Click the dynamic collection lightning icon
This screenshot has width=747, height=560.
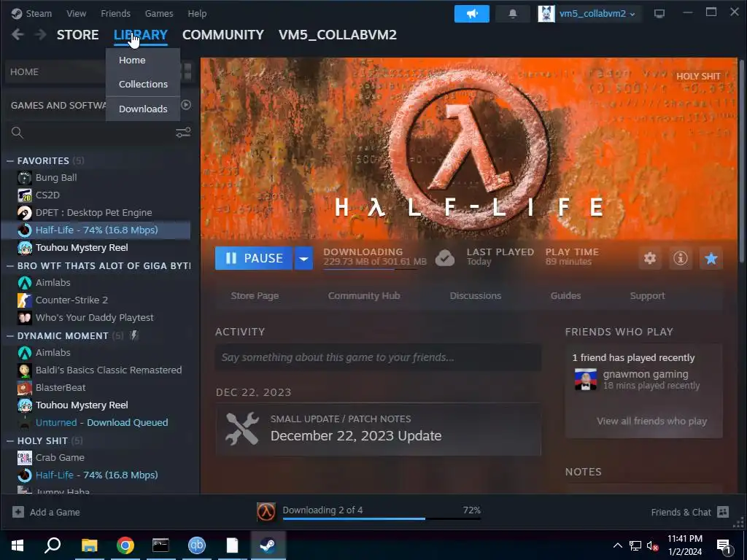pyautogui.click(x=134, y=335)
